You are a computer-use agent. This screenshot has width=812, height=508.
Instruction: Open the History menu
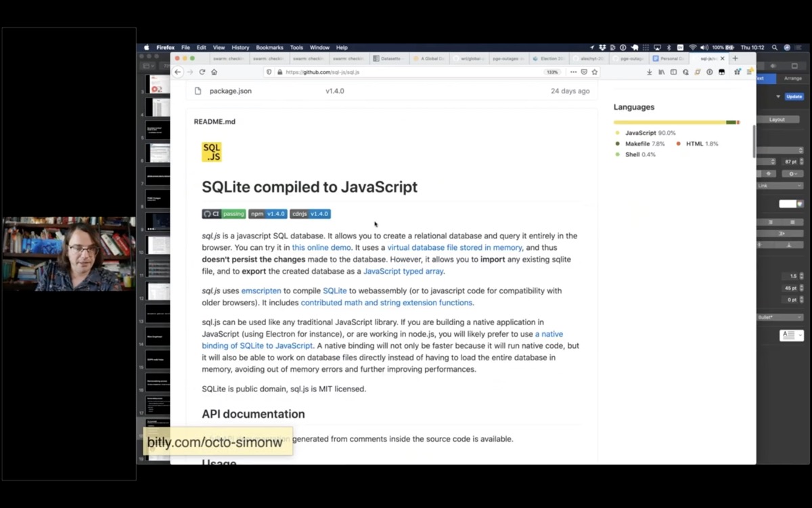tap(240, 47)
